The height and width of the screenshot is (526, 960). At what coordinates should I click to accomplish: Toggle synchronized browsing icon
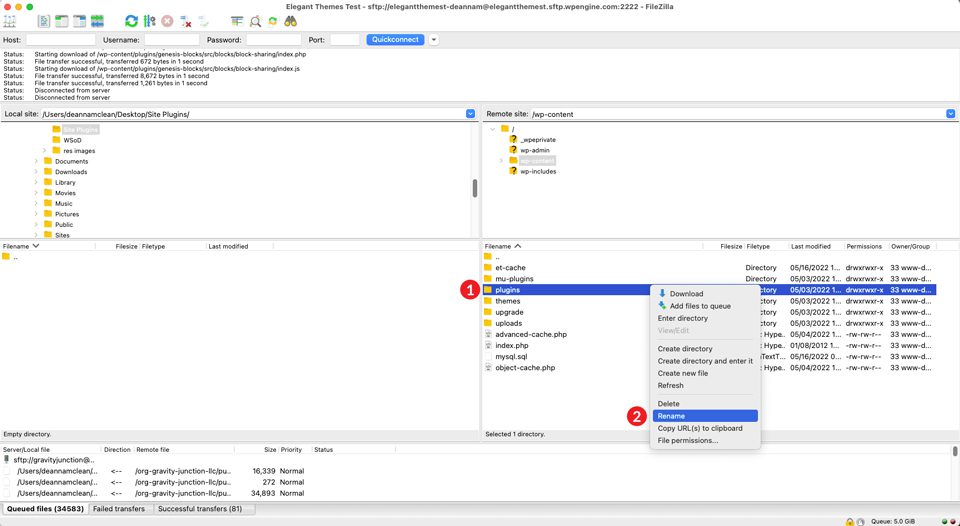(272, 20)
